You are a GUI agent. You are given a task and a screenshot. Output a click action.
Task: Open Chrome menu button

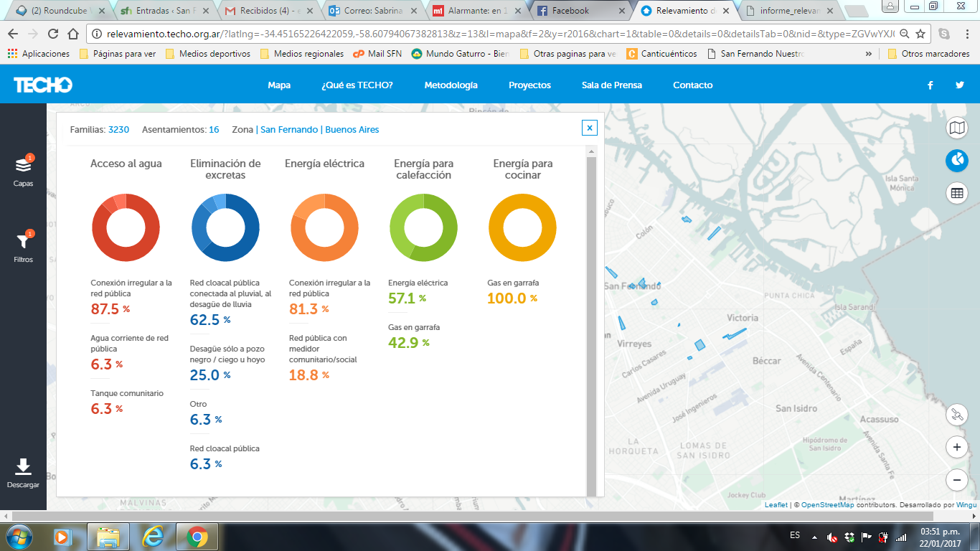[967, 34]
